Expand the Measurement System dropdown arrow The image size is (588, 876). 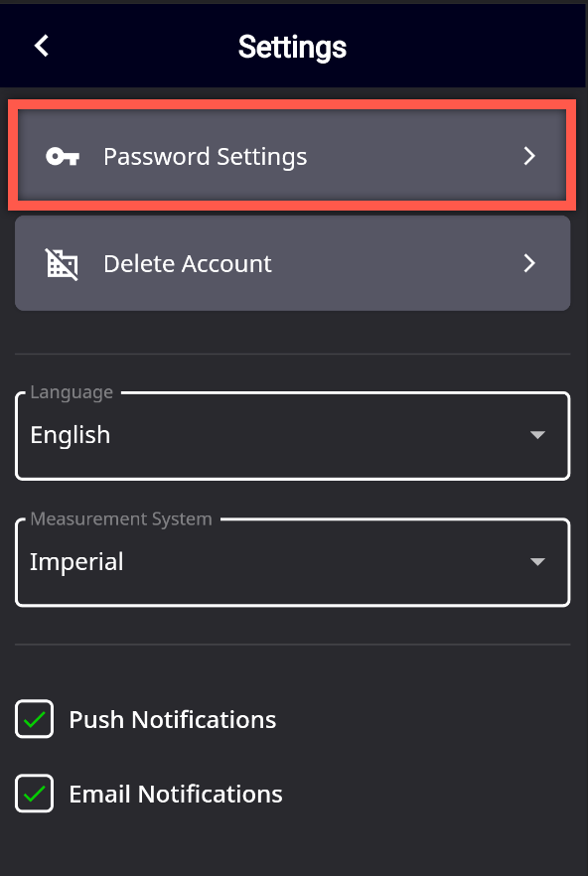click(537, 561)
